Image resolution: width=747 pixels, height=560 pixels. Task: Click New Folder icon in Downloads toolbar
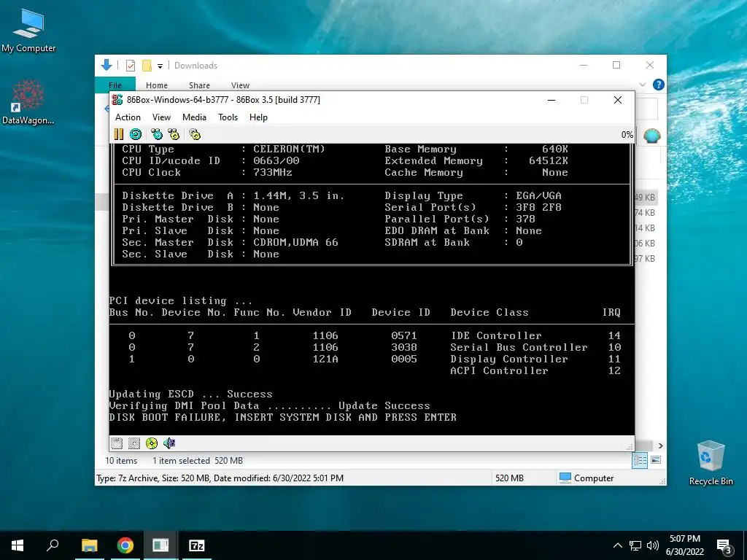point(147,66)
